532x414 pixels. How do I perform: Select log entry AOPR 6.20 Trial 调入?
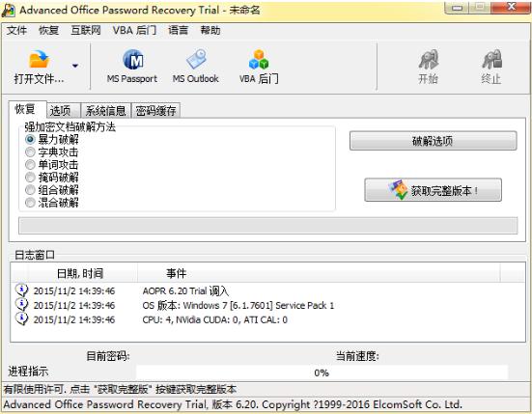[185, 290]
